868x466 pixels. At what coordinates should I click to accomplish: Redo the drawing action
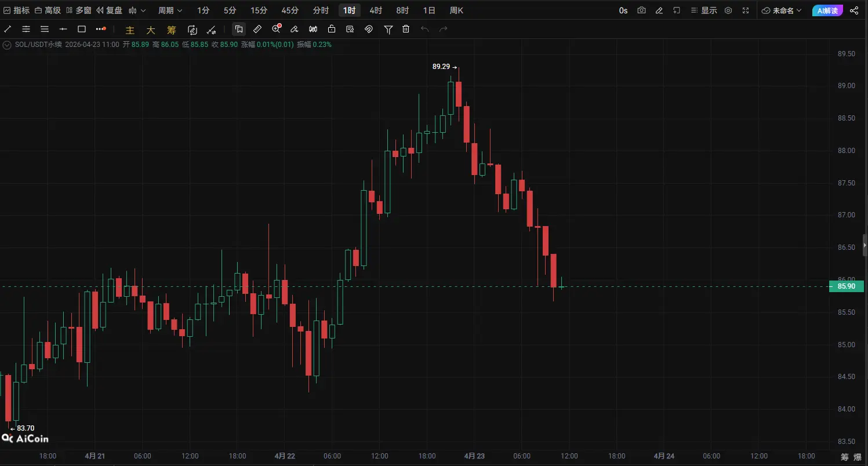pos(444,29)
